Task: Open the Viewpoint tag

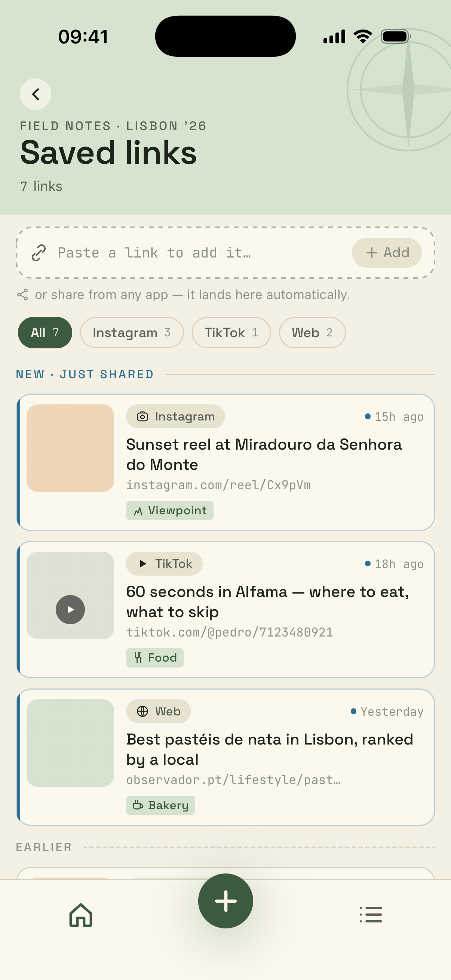Action: pos(170,510)
